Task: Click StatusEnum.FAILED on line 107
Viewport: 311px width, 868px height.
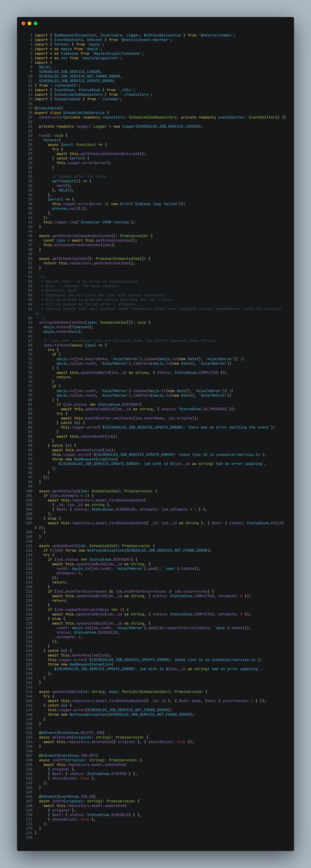Action: click(265, 523)
